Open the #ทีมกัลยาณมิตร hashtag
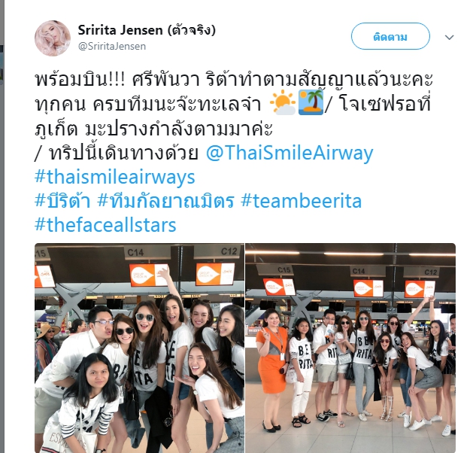 pos(165,201)
